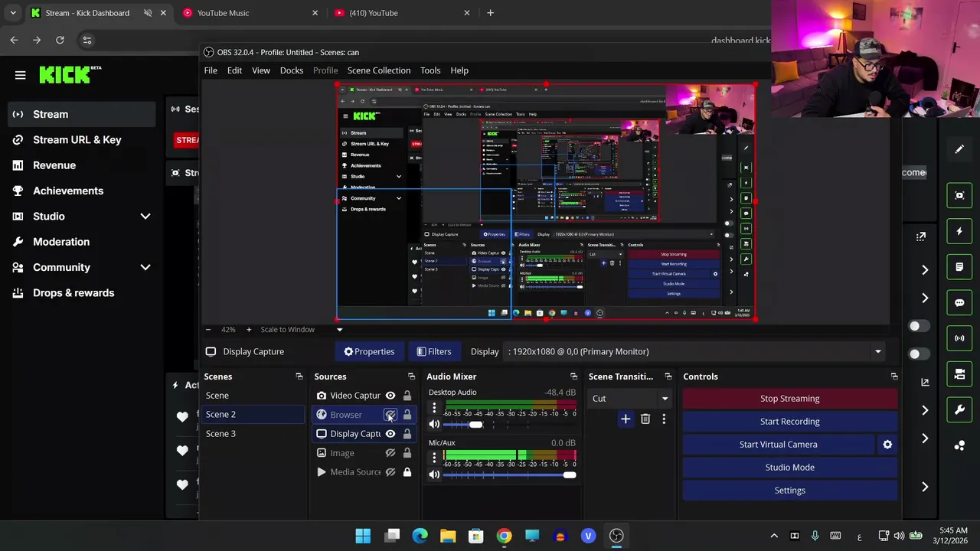
Task: Hide the Display Capture source
Action: coord(390,434)
